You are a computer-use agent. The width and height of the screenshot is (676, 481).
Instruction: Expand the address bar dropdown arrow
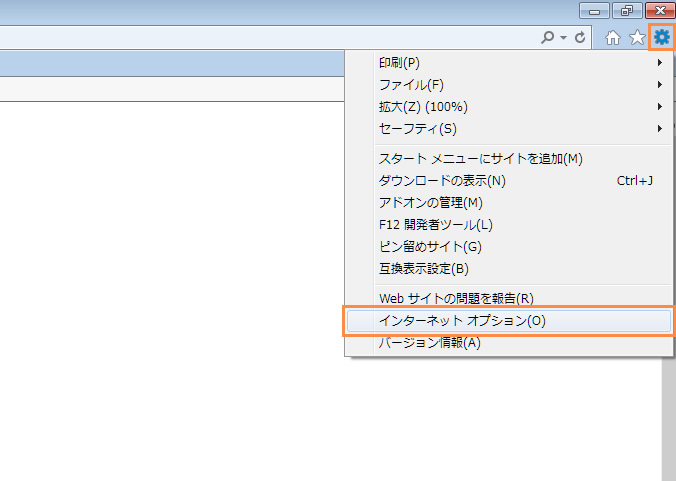point(564,38)
